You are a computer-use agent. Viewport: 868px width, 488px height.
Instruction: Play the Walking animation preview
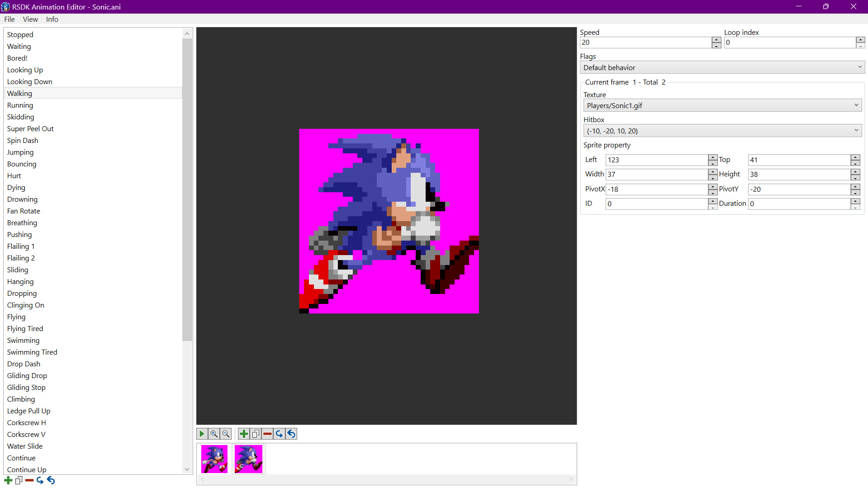[202, 433]
